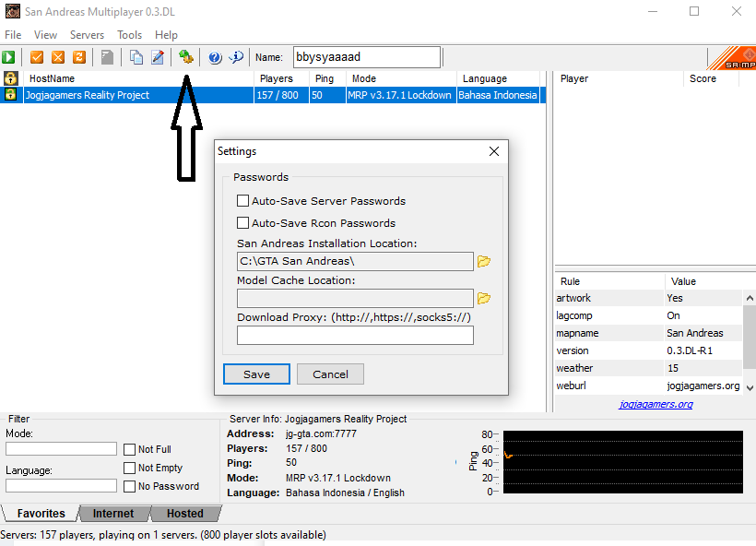Toggle the Not Full filter checkbox

(x=129, y=449)
